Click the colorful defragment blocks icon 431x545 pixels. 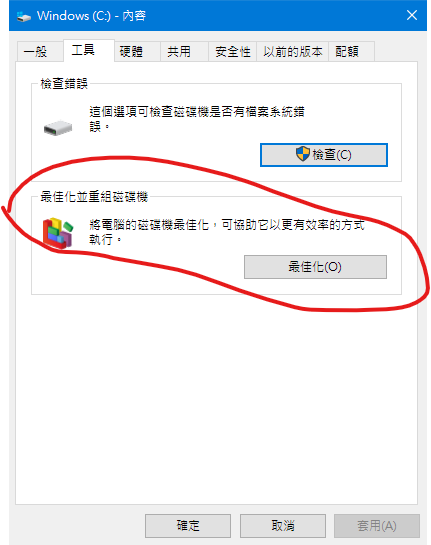click(58, 233)
